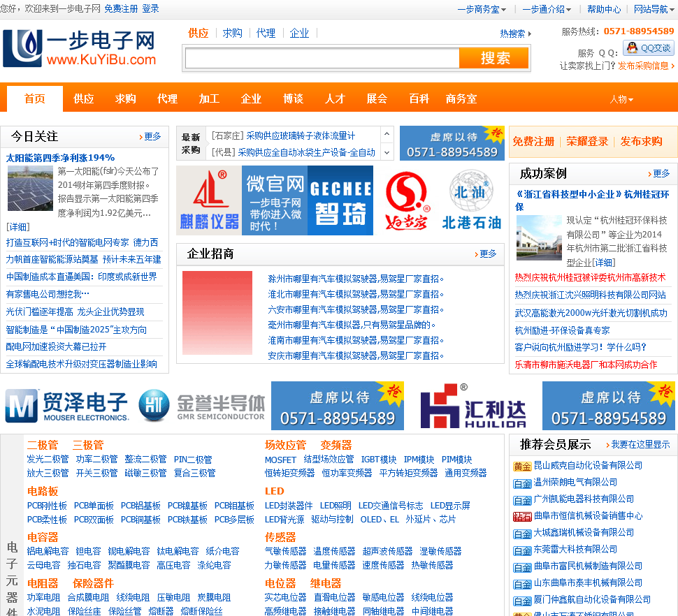
Task: Open 百科 in main navigation
Action: (419, 99)
